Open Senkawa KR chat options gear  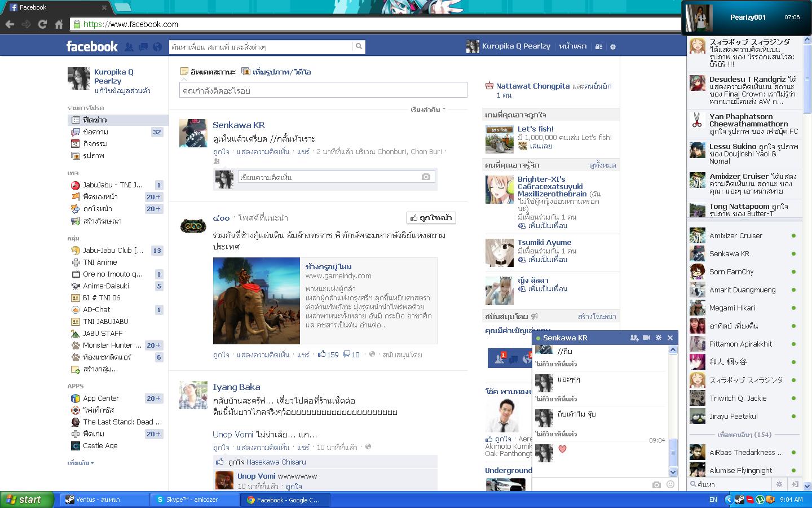[658, 338]
